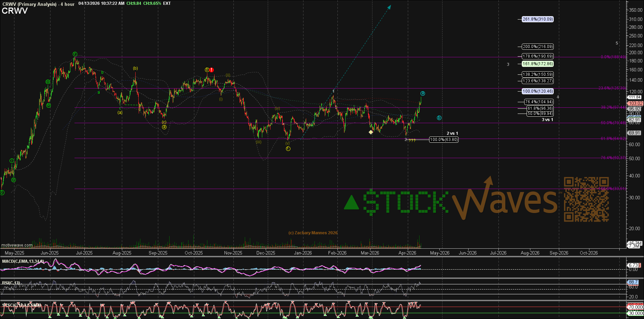
Task: Click the cyan circled b wave label
Action: click(439, 118)
